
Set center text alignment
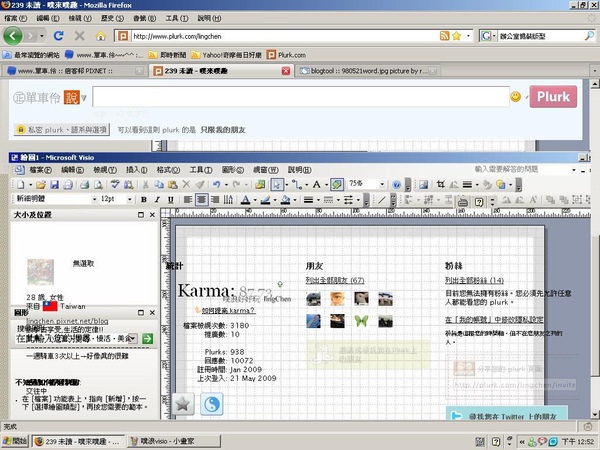tap(201, 200)
